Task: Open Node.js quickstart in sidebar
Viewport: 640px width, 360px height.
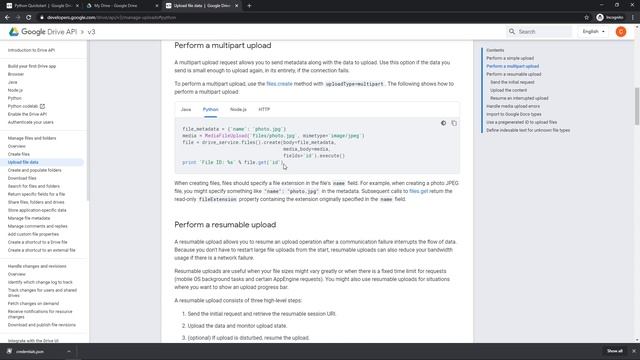Action: tap(15, 90)
